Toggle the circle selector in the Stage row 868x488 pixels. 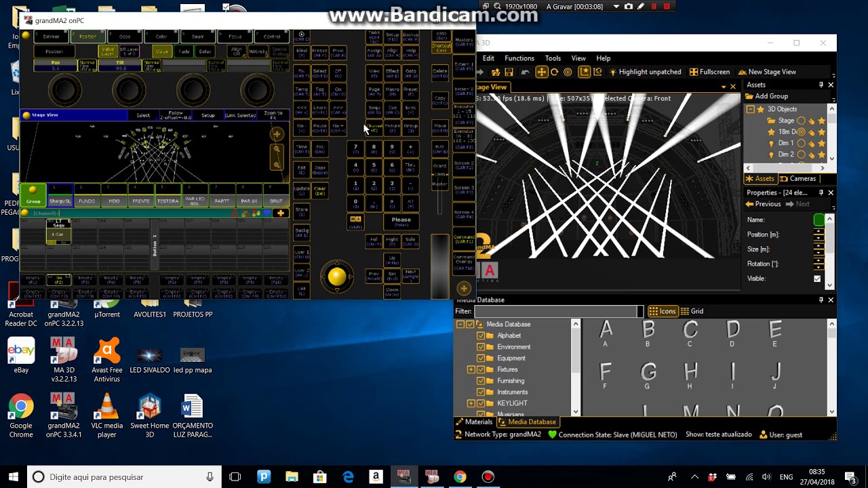802,121
